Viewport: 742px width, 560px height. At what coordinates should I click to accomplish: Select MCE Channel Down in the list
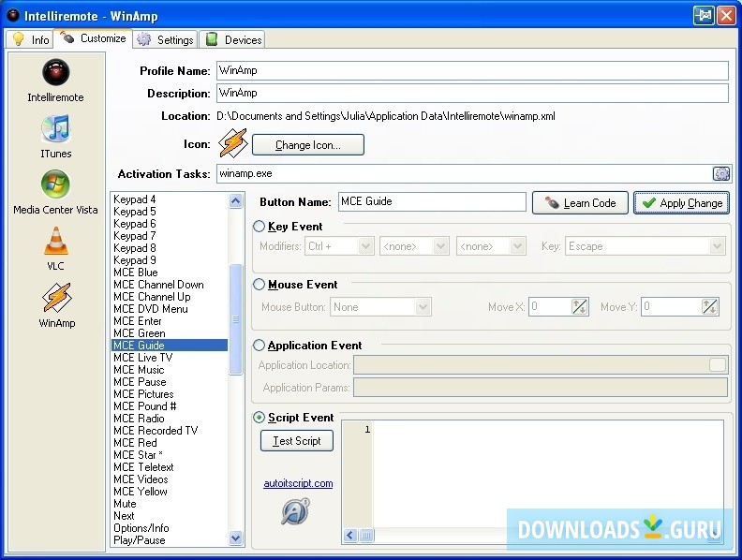click(x=170, y=285)
